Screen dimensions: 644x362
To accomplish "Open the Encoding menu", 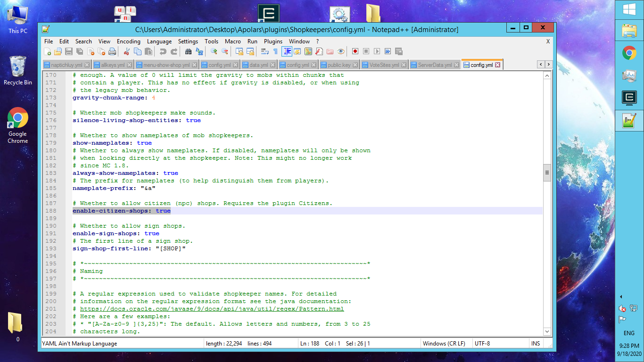I will click(x=128, y=41).
